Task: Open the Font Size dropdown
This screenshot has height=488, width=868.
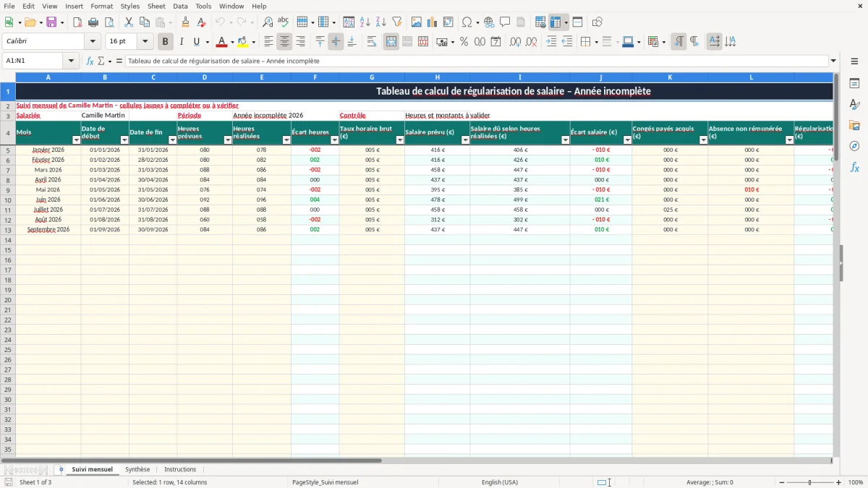Action: 145,42
